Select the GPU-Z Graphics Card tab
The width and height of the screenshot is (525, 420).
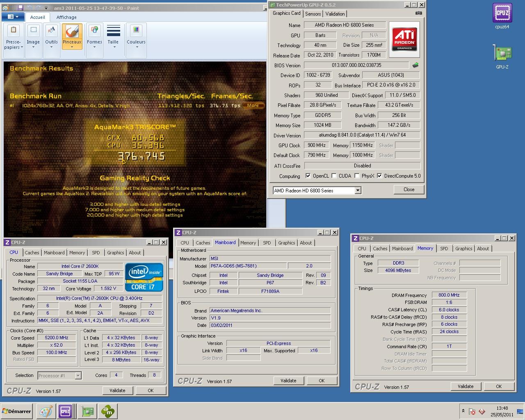287,13
